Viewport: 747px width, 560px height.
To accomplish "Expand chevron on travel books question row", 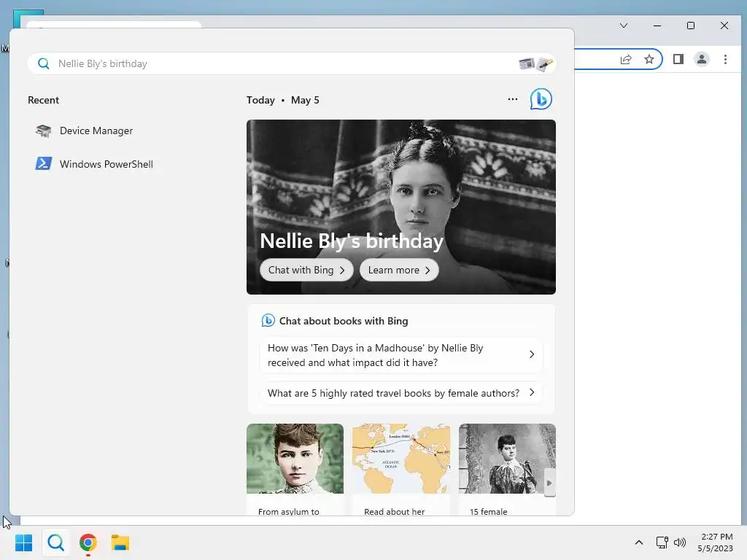I will tap(532, 392).
